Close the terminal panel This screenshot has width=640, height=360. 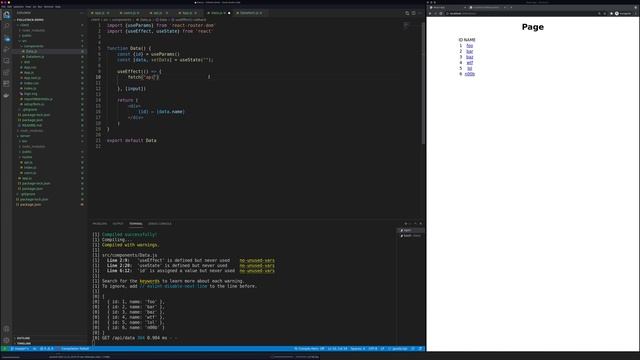click(x=421, y=224)
